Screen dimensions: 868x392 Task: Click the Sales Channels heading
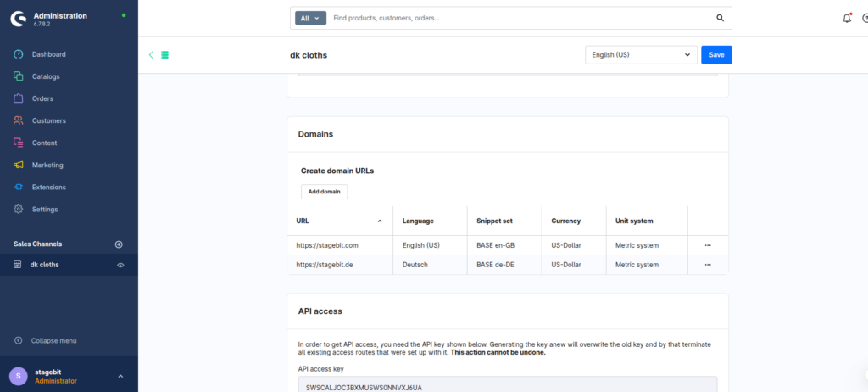[37, 244]
